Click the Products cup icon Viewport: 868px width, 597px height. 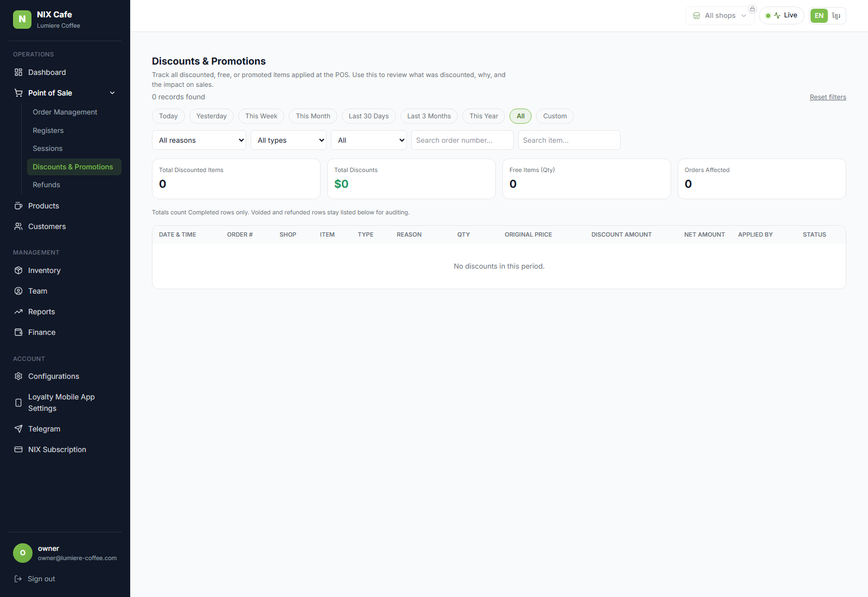[18, 206]
